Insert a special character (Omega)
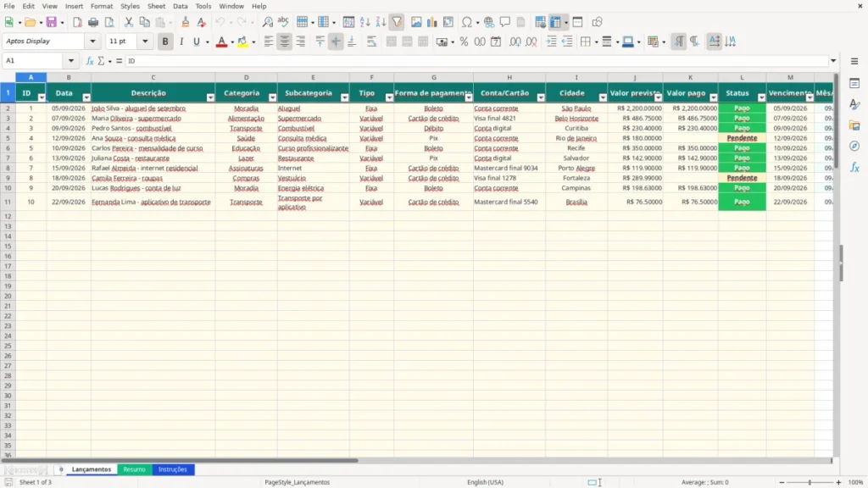This screenshot has height=488, width=868. (467, 22)
